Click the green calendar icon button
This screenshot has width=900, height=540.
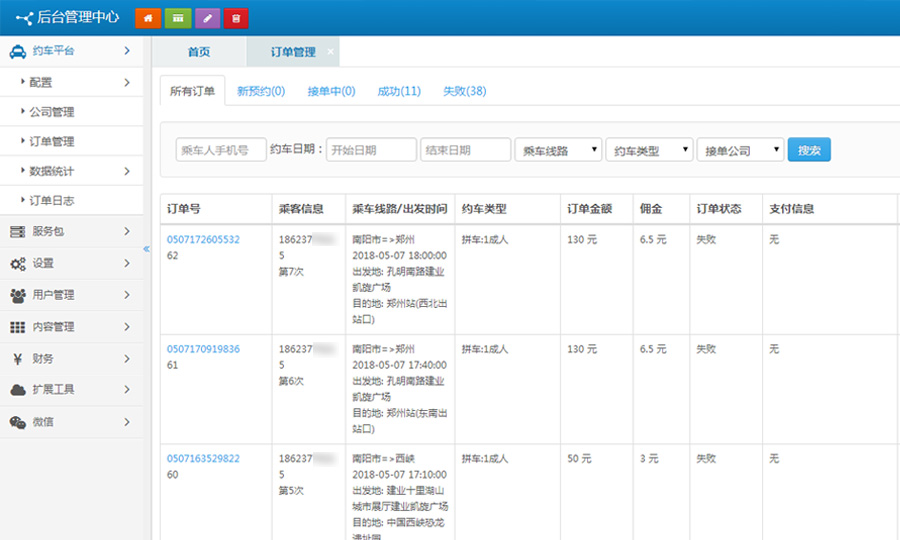[x=177, y=18]
